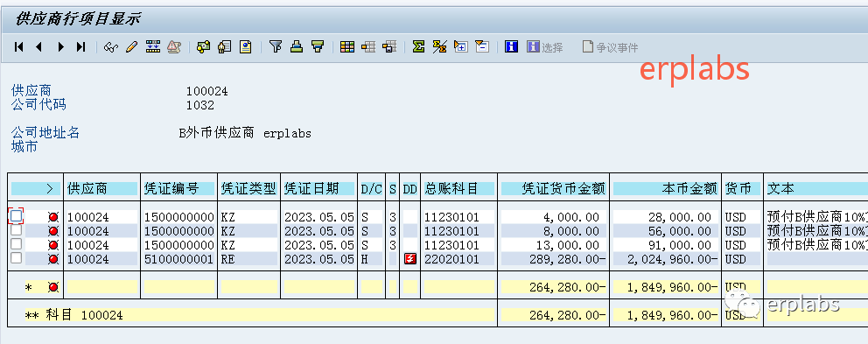The height and width of the screenshot is (344, 868).
Task: Tick the checkbox for document 5100000001
Action: (x=17, y=258)
